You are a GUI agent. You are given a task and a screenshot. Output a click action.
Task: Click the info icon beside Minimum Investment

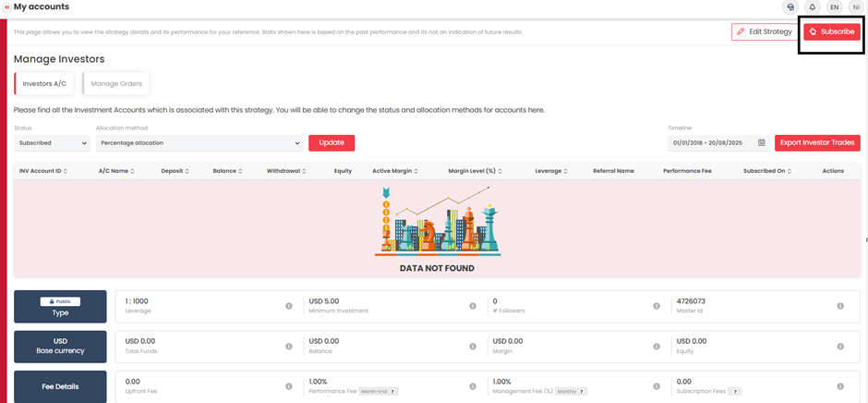[x=472, y=306]
